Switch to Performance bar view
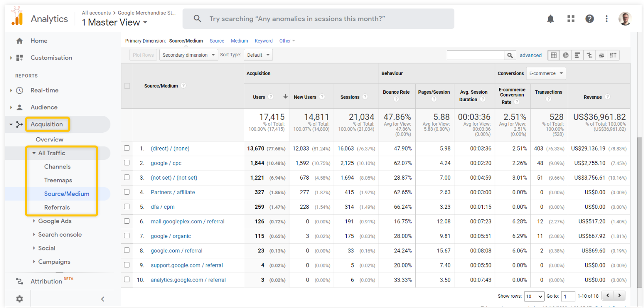The image size is (644, 308). (x=577, y=55)
